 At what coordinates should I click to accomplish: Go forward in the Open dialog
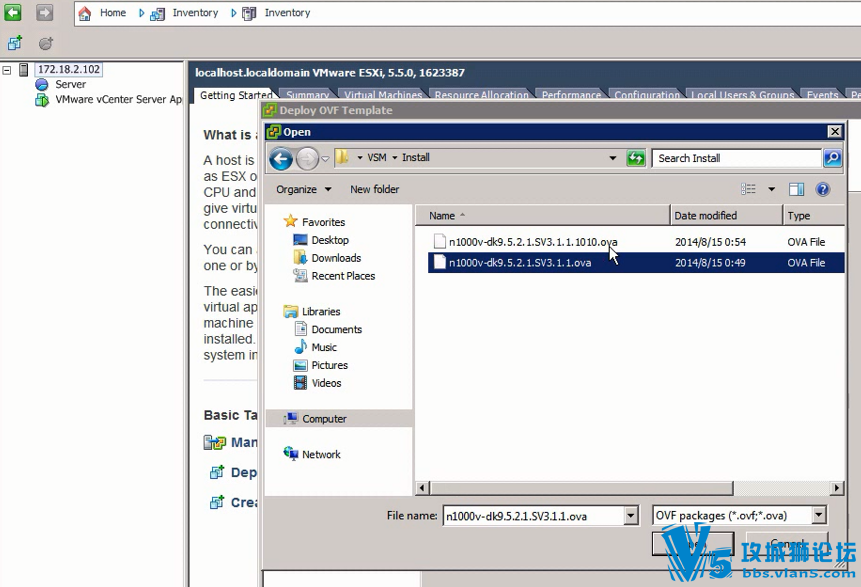click(307, 159)
